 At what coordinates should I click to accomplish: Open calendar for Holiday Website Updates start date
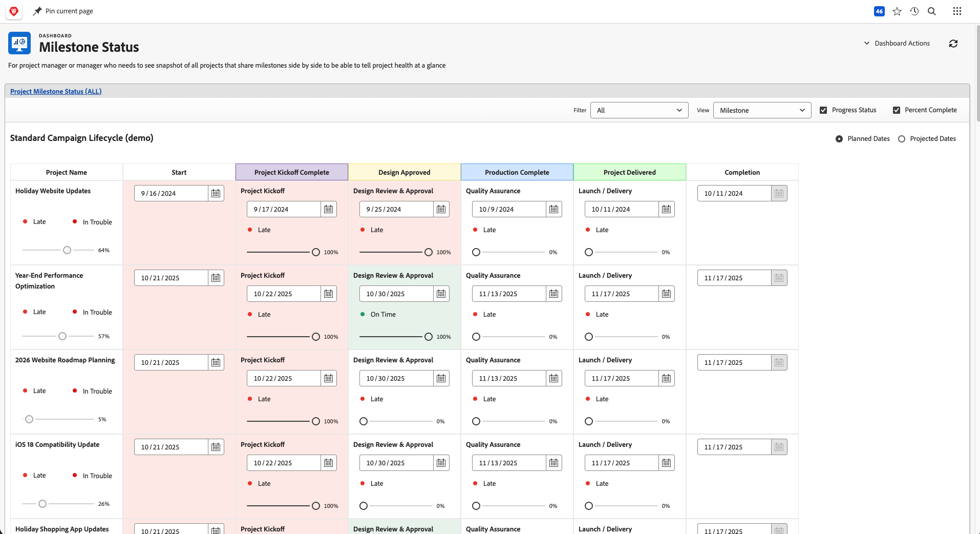216,193
